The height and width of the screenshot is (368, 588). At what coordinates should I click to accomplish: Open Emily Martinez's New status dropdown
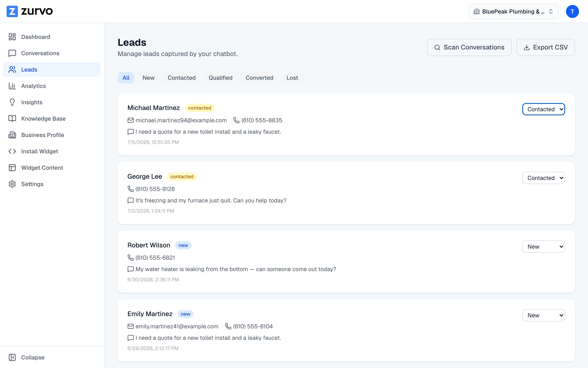pos(543,315)
